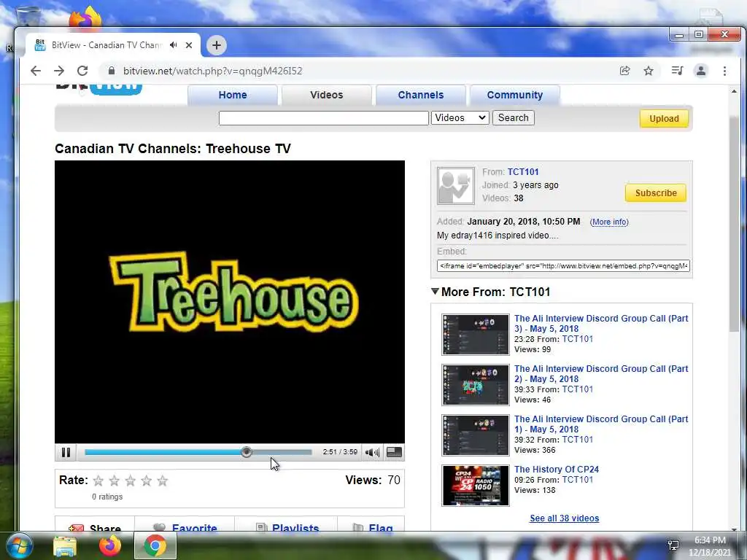Viewport: 747px width, 560px height.
Task: Click See all 38 videos link
Action: tap(564, 518)
